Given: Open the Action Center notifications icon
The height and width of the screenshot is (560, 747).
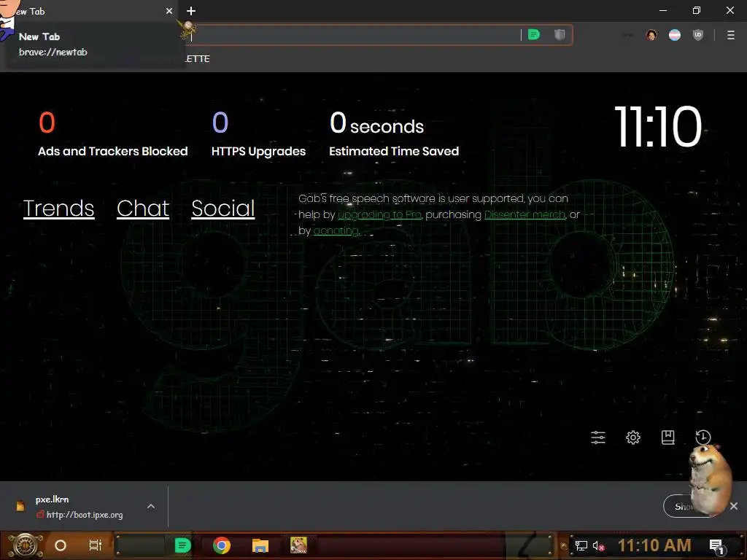Looking at the screenshot, I should [717, 545].
